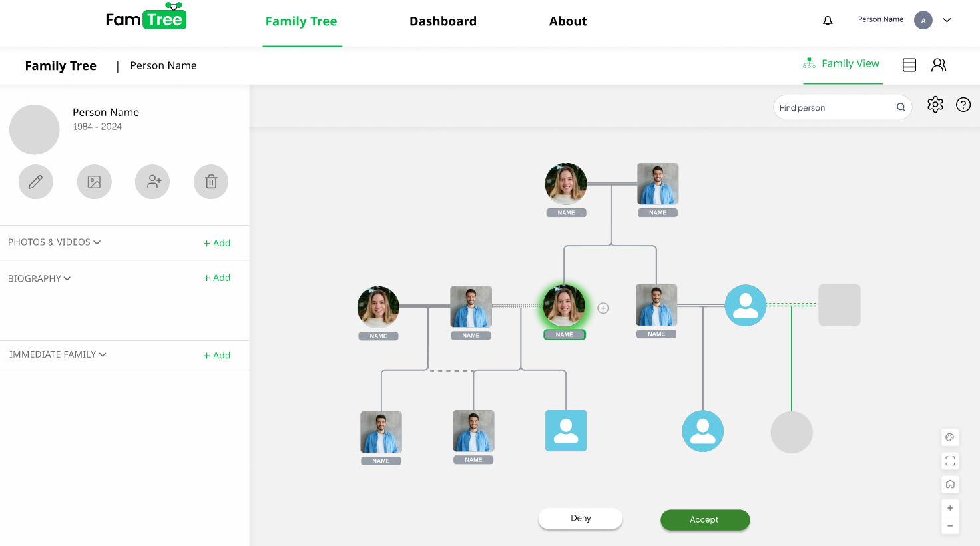Expand the Immediate Family section
980x546 pixels.
tap(58, 354)
